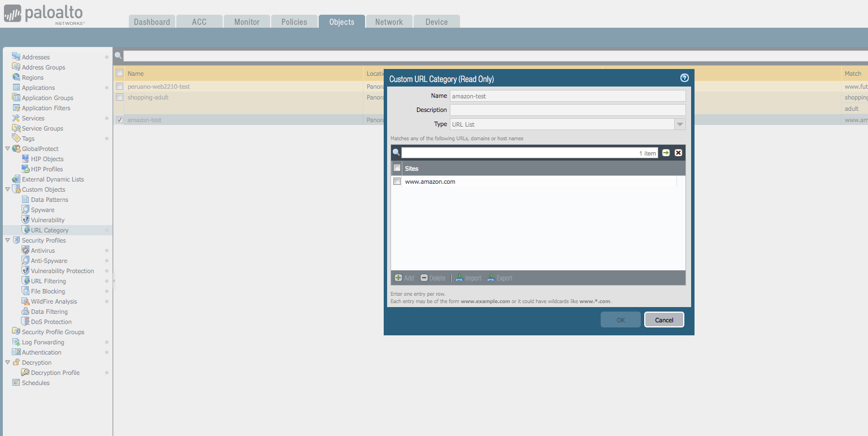Switch to the ACC tab
This screenshot has width=868, height=436.
pos(199,21)
